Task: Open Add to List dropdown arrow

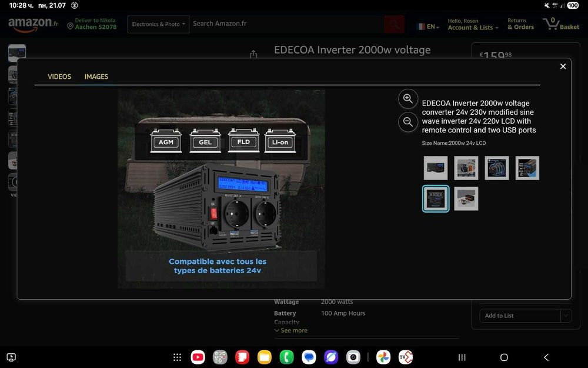Action: pyautogui.click(x=566, y=316)
